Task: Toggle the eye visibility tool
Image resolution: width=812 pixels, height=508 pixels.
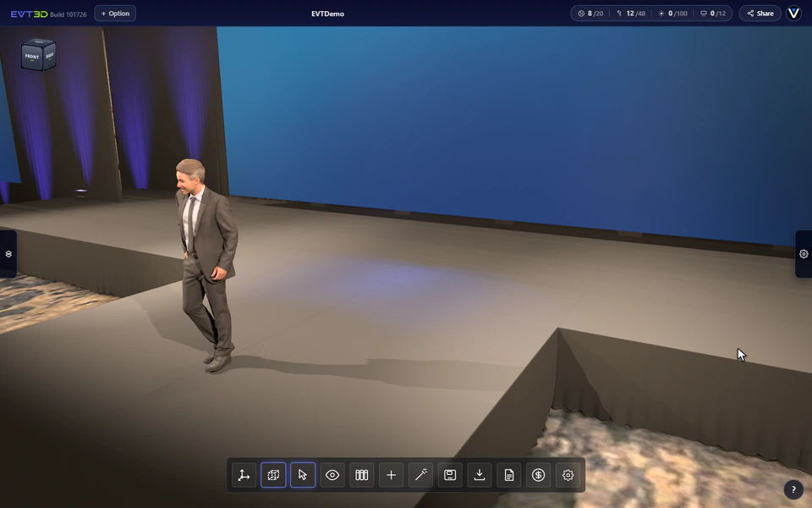Action: (x=332, y=475)
